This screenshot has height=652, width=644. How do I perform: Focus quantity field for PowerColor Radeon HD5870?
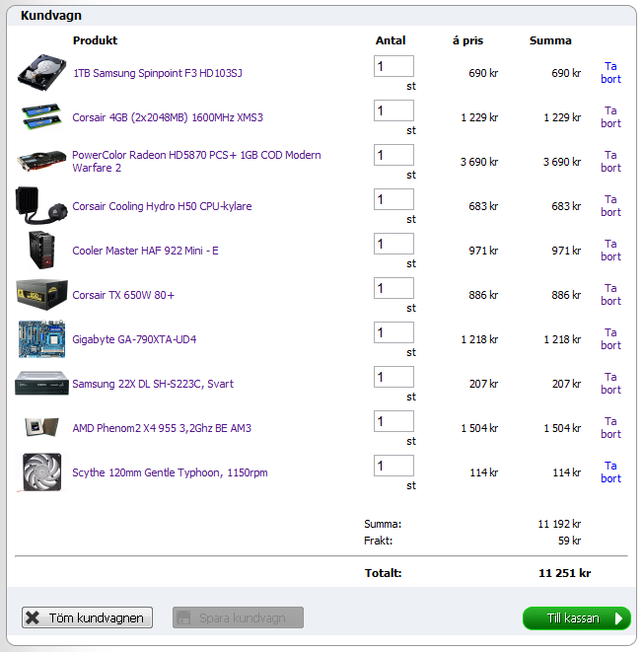point(394,155)
